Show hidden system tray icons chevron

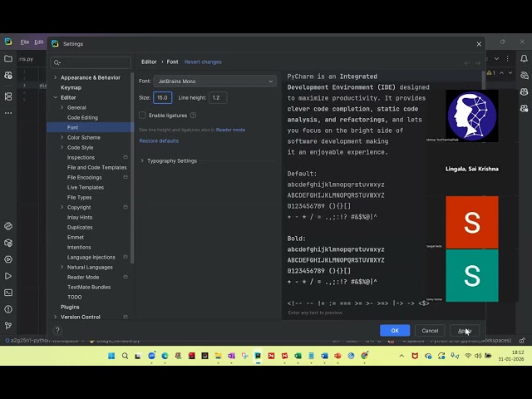point(401,356)
